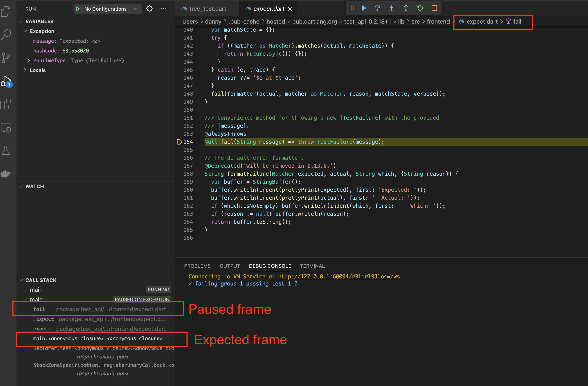This screenshot has width=588, height=386.
Task: Expand the runtimeType variable
Action: (x=28, y=60)
